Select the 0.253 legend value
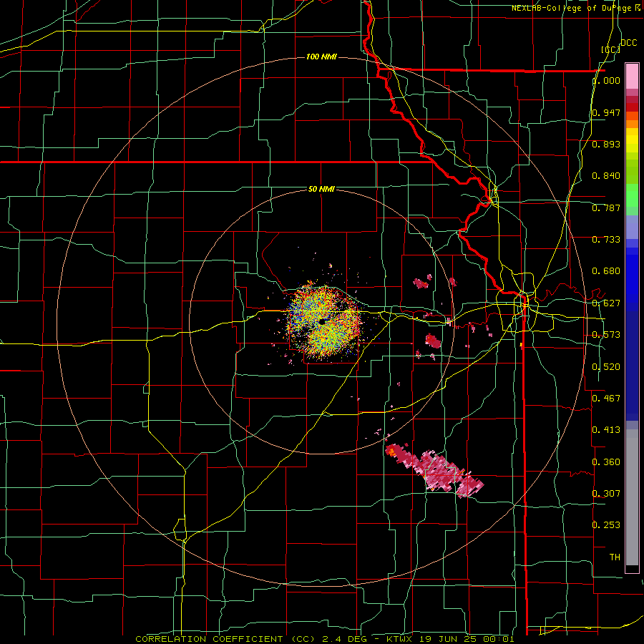This screenshot has width=644, height=644. coord(606,525)
